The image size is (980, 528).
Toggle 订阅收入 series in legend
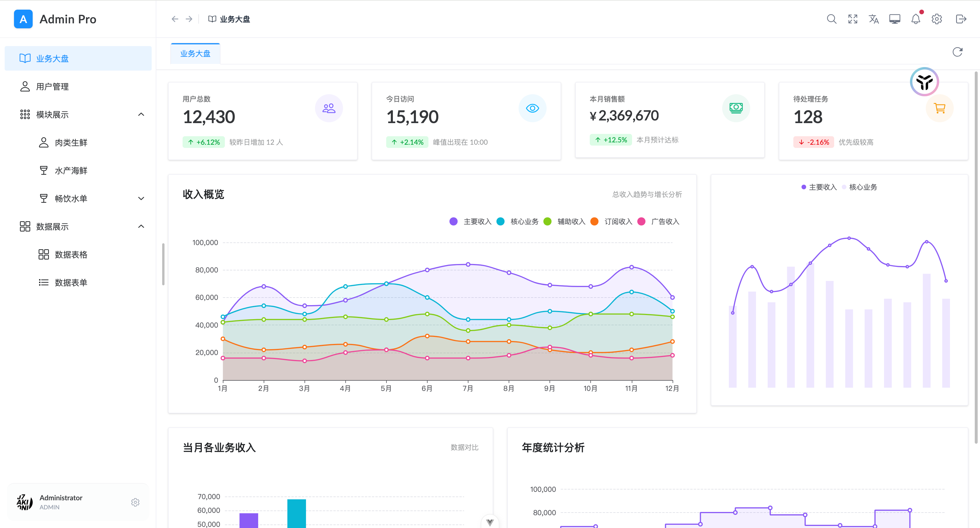coord(611,221)
